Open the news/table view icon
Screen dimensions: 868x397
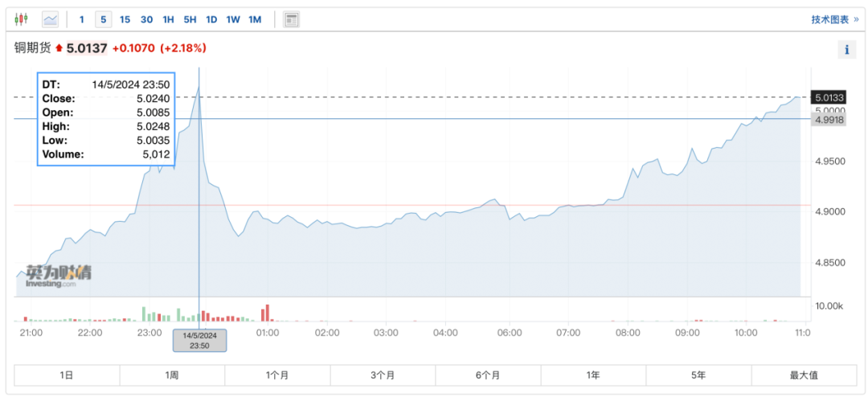pyautogui.click(x=291, y=20)
